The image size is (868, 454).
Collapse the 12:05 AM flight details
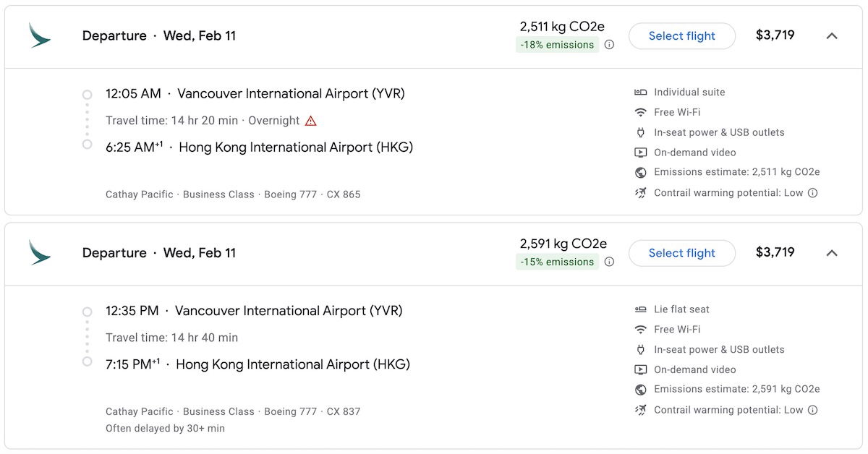[832, 36]
